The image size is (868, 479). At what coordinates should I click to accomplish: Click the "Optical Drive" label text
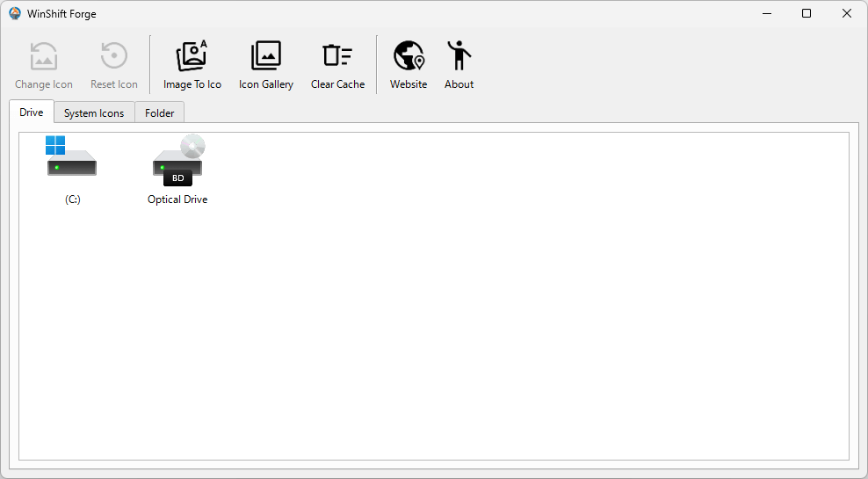pos(177,200)
